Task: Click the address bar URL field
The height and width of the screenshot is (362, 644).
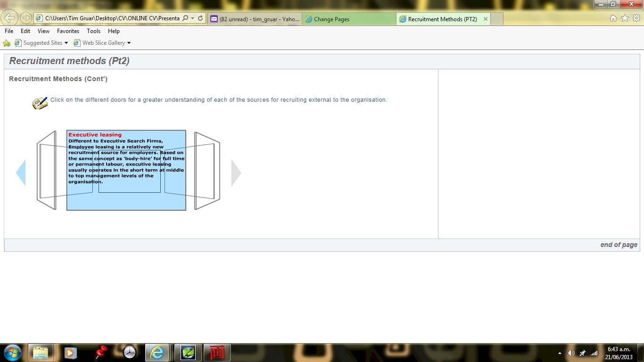Action: [112, 18]
